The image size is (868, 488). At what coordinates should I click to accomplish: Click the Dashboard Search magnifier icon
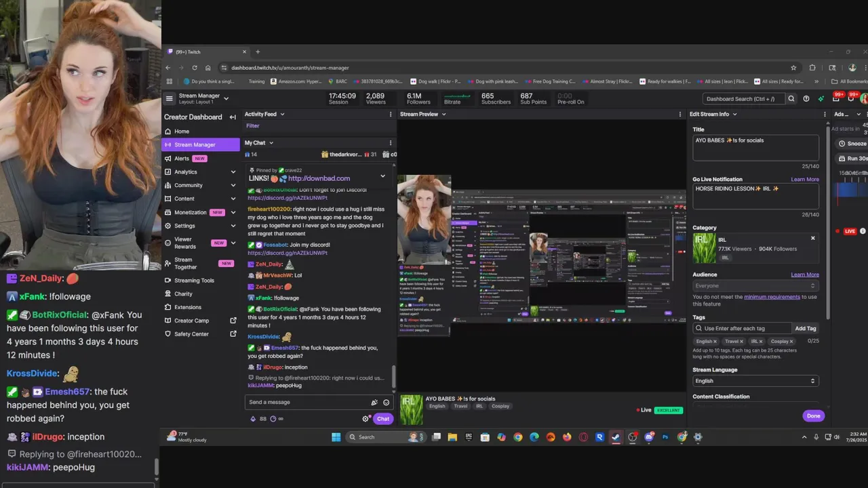coord(791,99)
